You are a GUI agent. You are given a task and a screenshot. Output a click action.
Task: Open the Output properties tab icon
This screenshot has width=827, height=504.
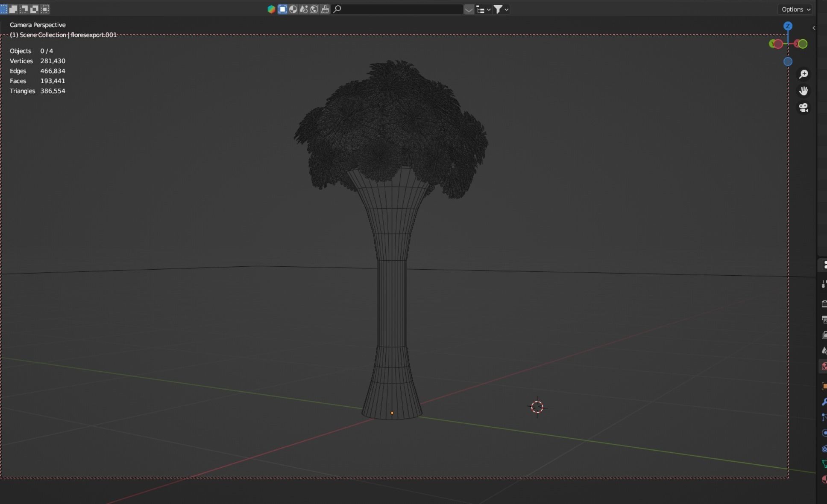tap(824, 319)
